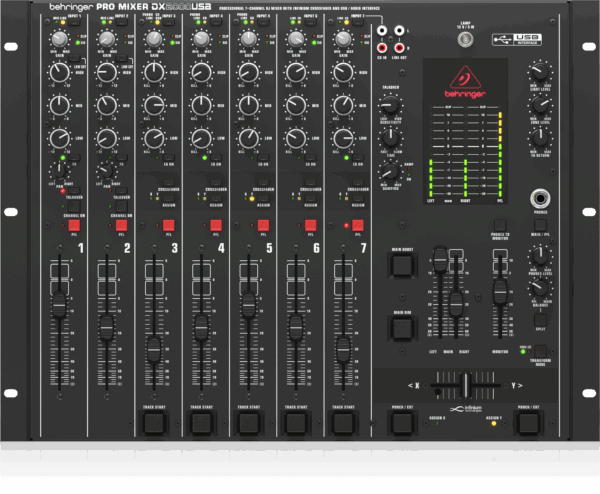Click the Light Level knob
Image resolution: width=600 pixels, height=494 pixels.
coord(540,71)
